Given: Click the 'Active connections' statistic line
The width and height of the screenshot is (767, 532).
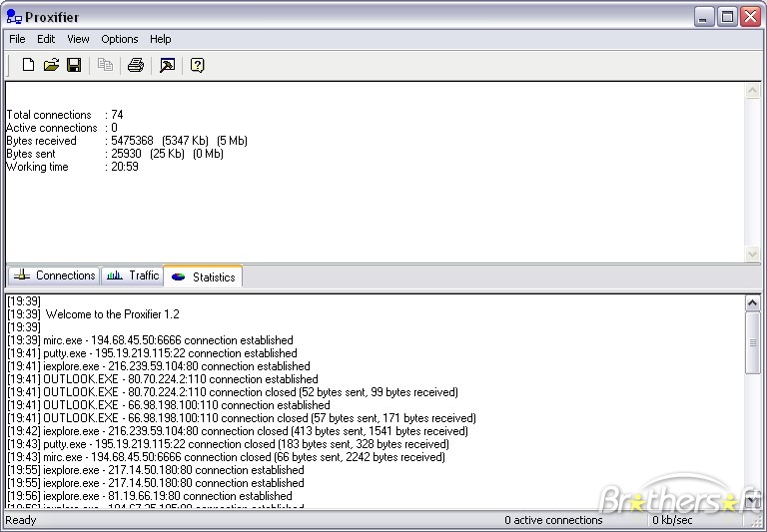Looking at the screenshot, I should (x=62, y=128).
